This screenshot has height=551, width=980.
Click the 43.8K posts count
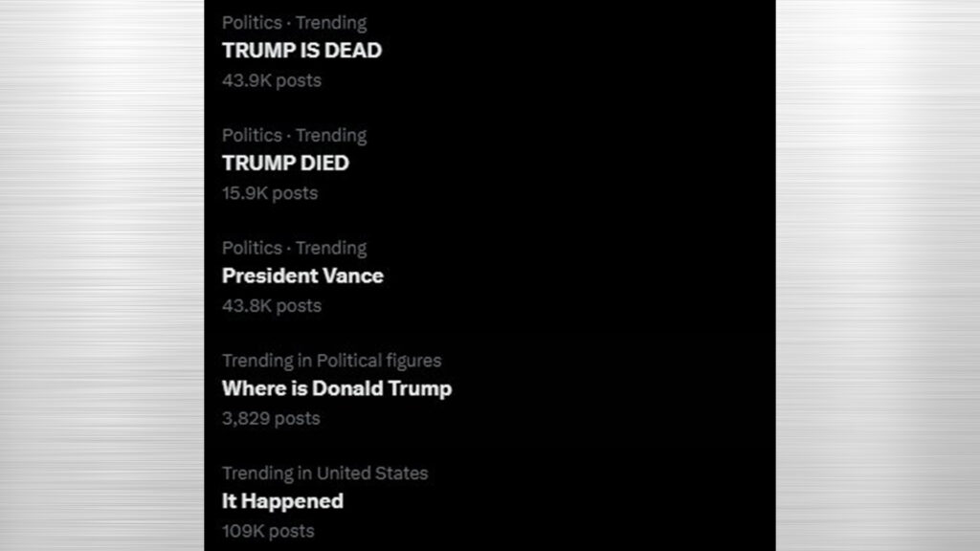coord(272,305)
